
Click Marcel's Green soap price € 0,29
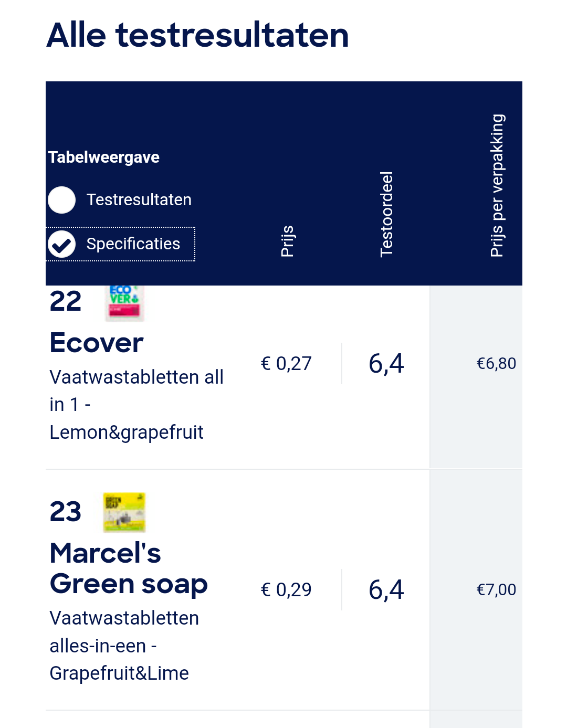pyautogui.click(x=286, y=589)
